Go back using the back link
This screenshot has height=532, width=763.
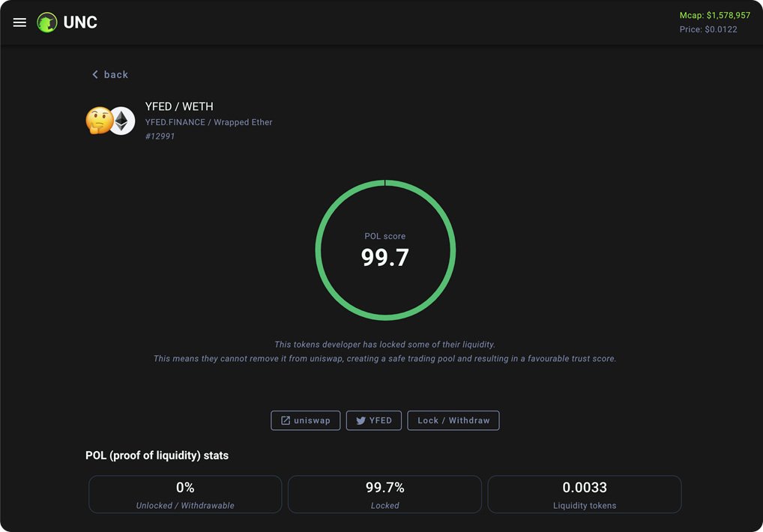coord(110,74)
